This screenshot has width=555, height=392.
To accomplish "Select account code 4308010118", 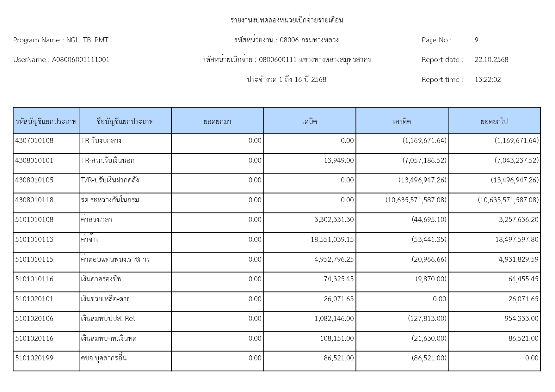I will [34, 200].
